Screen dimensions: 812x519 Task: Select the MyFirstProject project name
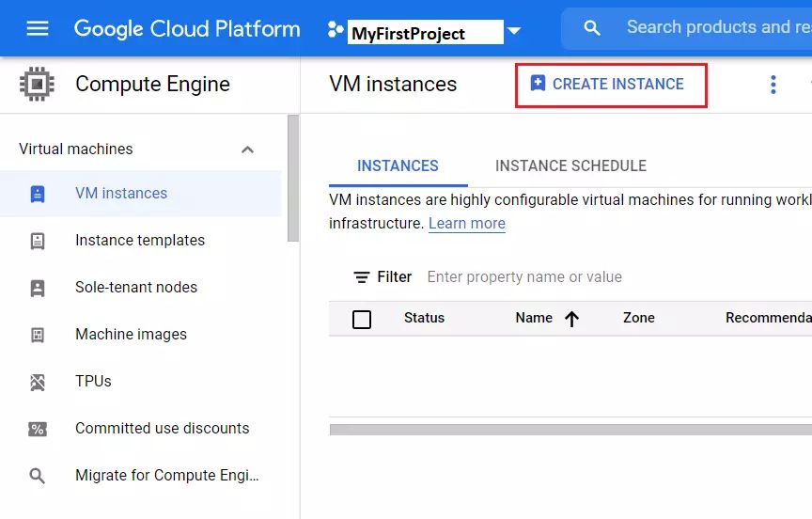click(x=425, y=32)
